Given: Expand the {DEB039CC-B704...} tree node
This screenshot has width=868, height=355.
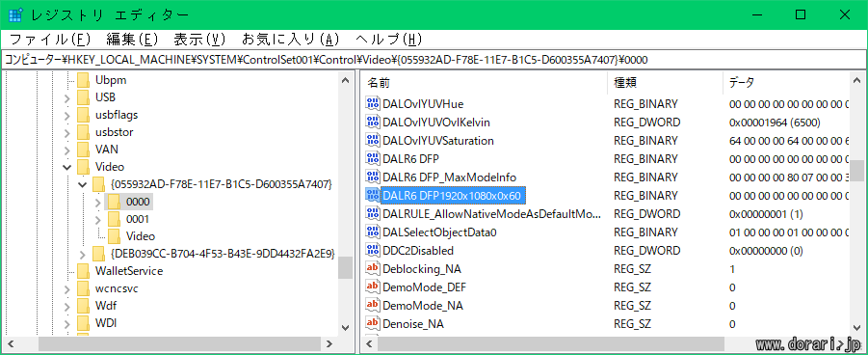Looking at the screenshot, I should [83, 254].
